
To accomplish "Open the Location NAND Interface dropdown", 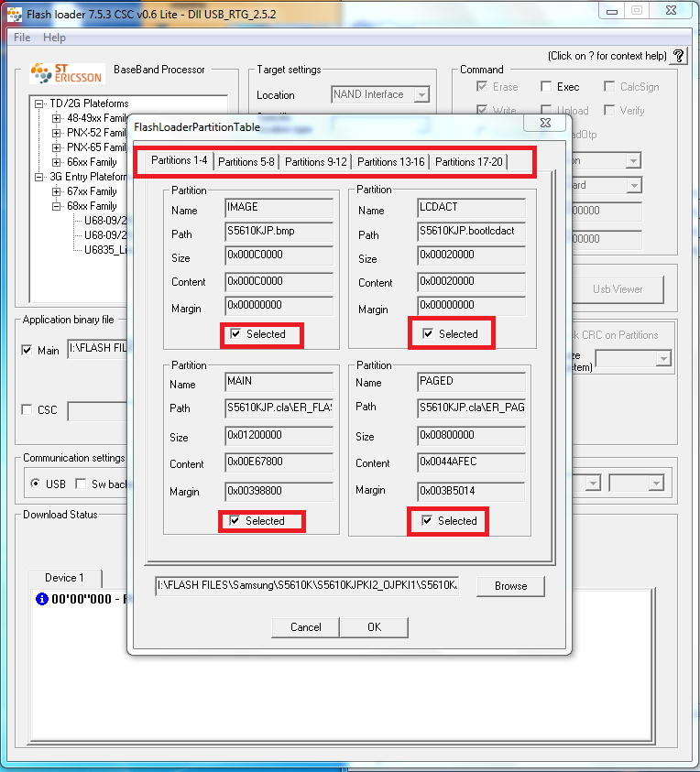I will [x=421, y=94].
